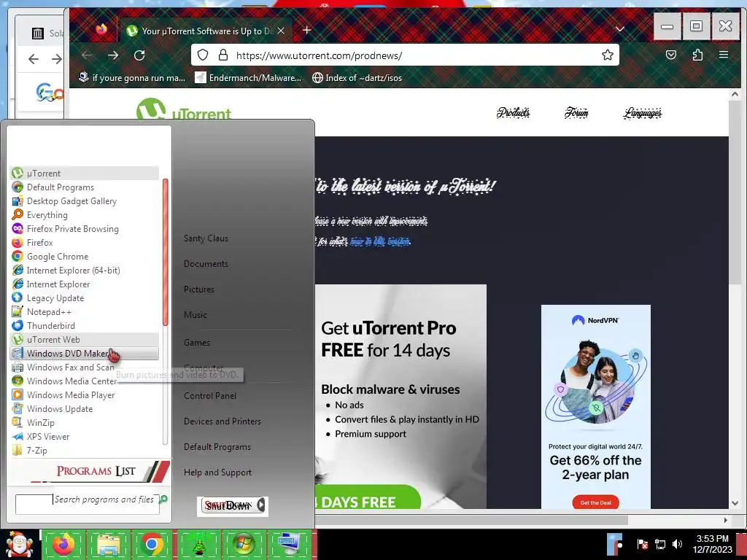
Task: Launch Firefox from the Start menu list
Action: tap(85, 242)
